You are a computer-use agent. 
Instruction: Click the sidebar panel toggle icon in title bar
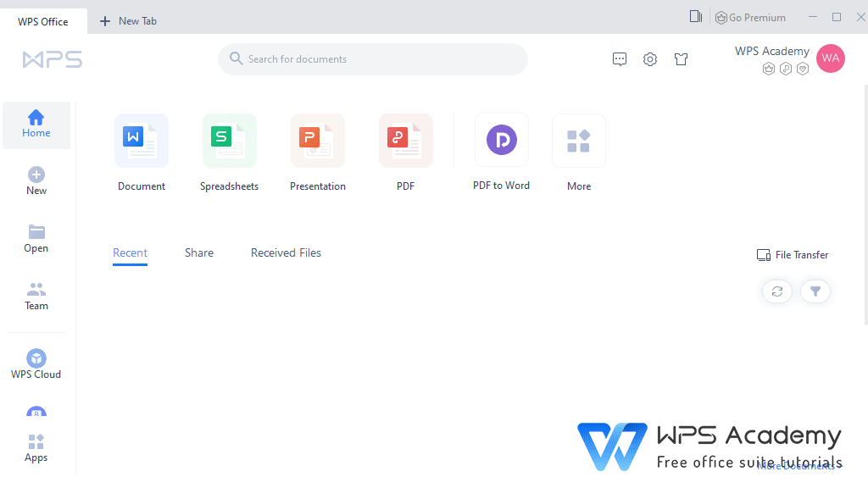click(x=696, y=17)
